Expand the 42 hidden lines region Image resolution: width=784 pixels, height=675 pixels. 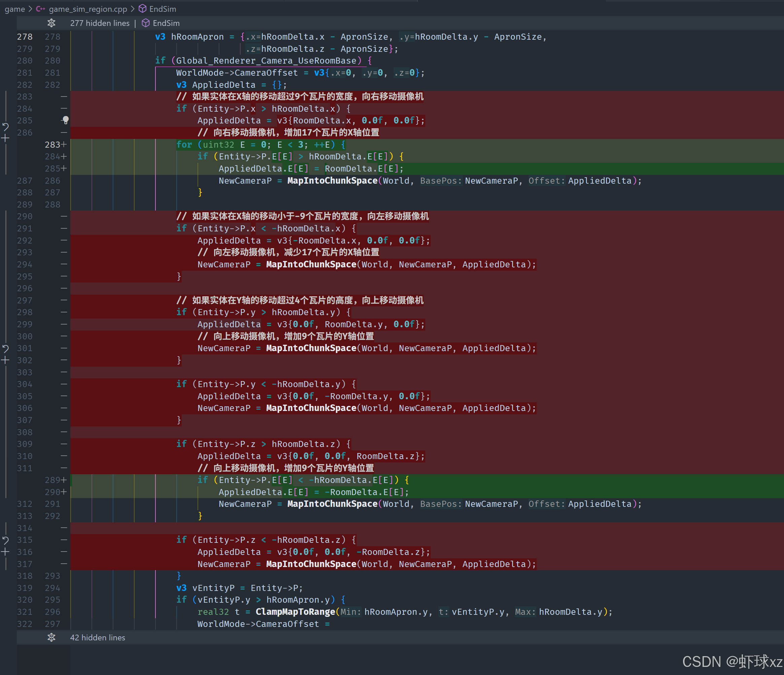[97, 637]
